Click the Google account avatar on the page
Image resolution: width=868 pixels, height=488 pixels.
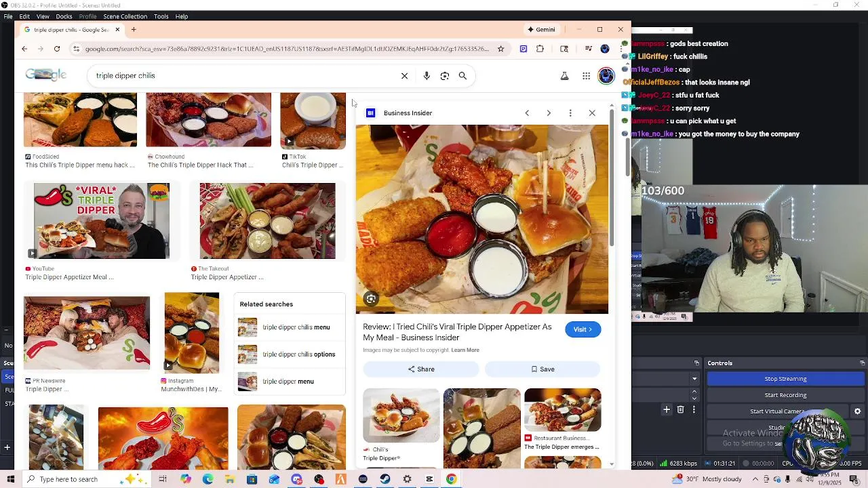tap(606, 75)
